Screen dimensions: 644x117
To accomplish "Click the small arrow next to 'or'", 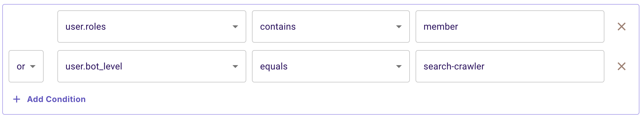I will [x=33, y=67].
